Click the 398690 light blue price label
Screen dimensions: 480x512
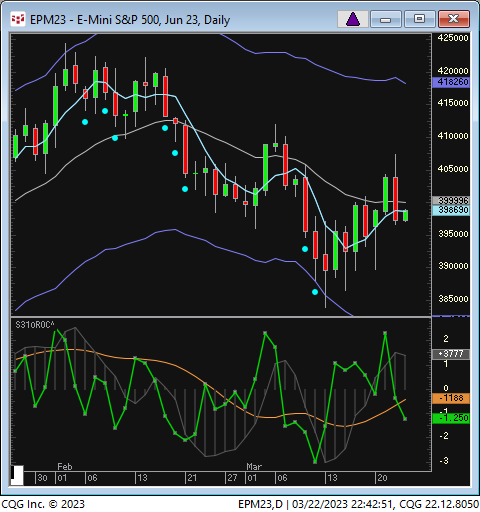(451, 210)
